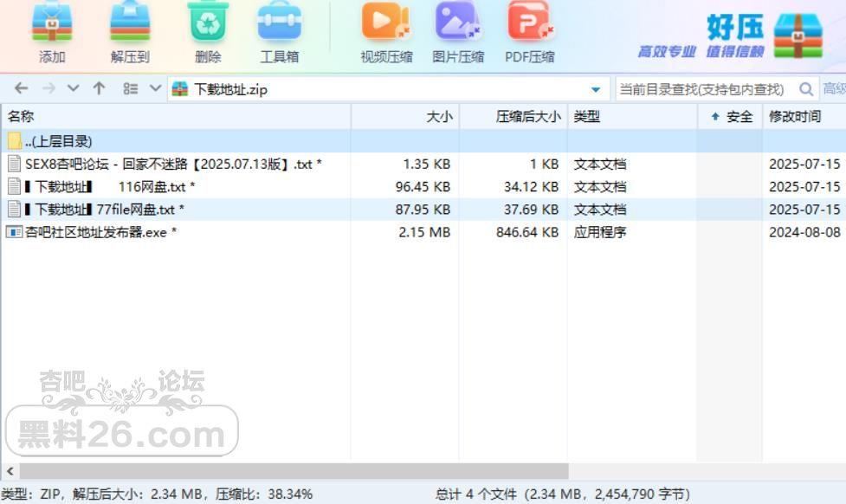
Task: Click status text 压缩比: 38.34%
Action: pos(264,494)
